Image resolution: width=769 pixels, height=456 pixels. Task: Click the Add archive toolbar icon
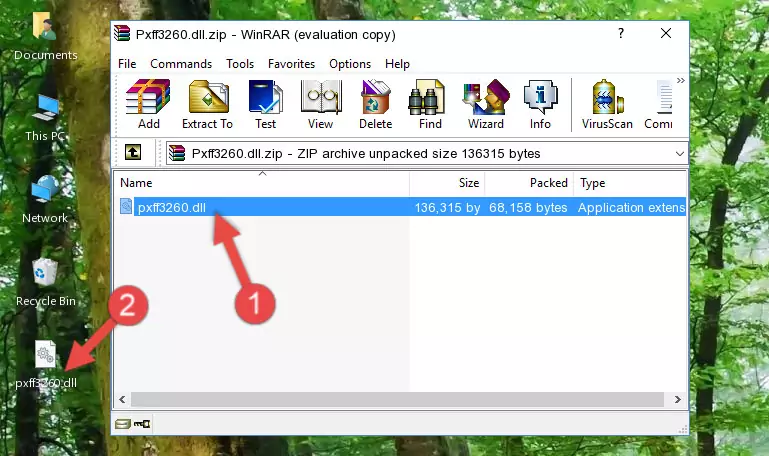pyautogui.click(x=148, y=104)
